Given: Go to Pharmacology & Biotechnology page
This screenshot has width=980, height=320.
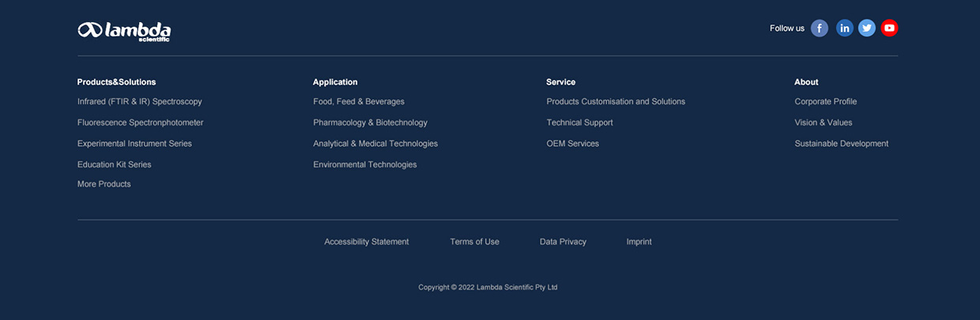Looking at the screenshot, I should [370, 122].
